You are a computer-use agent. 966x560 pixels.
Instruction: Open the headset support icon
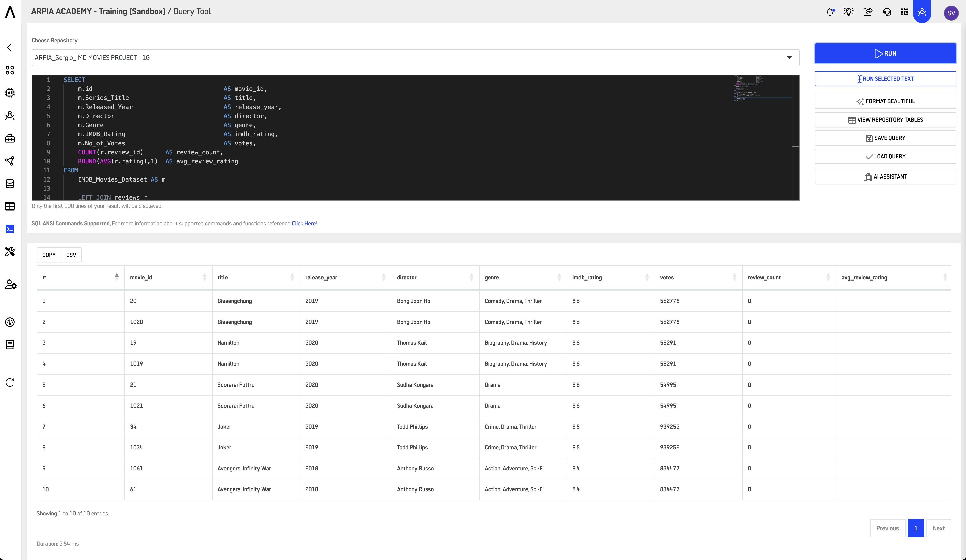[x=887, y=12]
